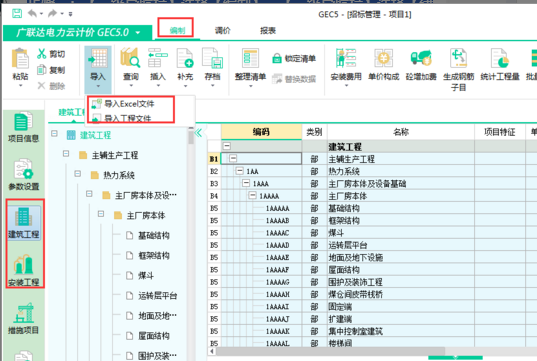Collapse the 主厂房本体及设… tree node

point(89,194)
